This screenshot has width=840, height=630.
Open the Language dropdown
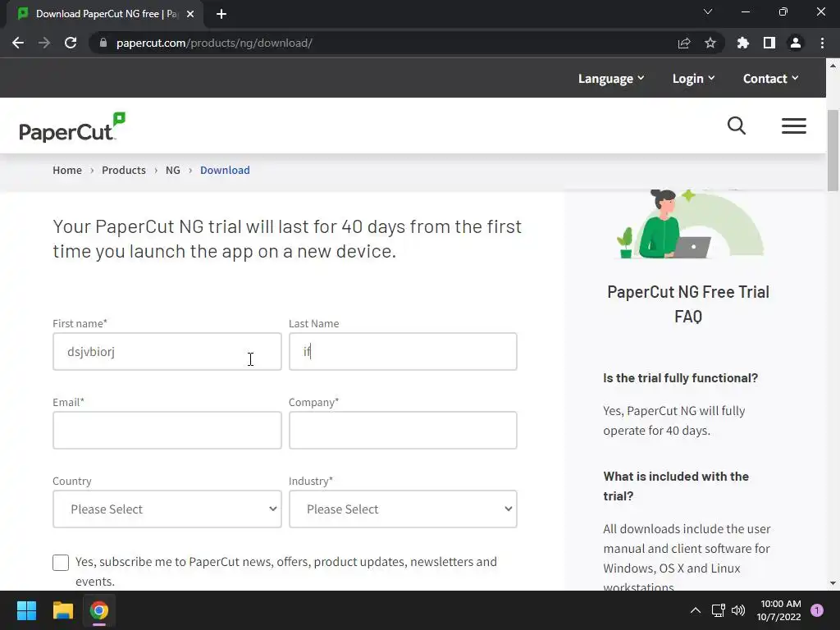click(610, 79)
